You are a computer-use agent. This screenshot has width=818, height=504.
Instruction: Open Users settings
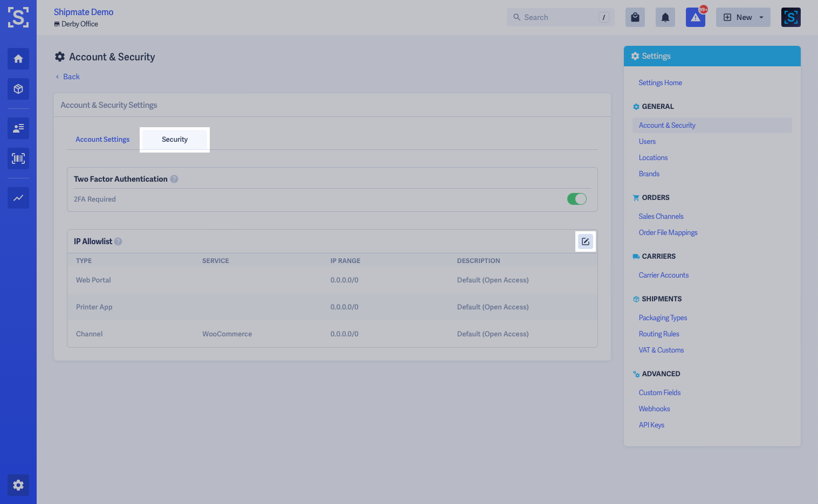[647, 141]
